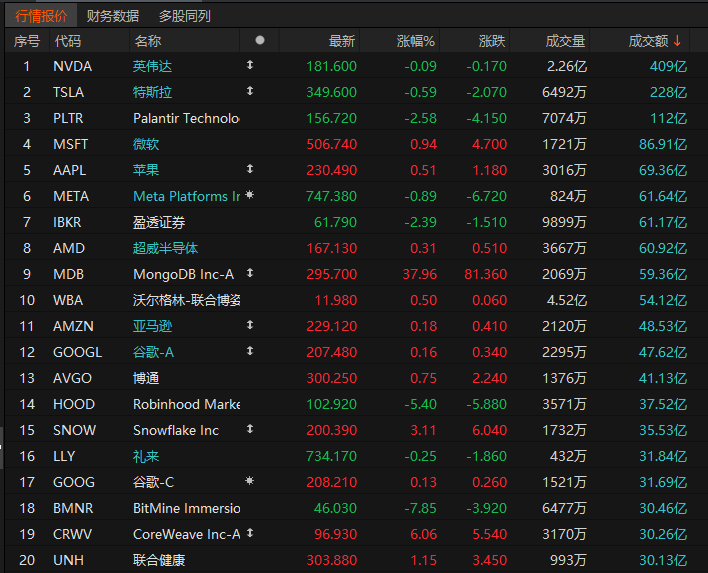This screenshot has width=708, height=573.
Task: Select the Palantir Technolo name cell
Action: click(186, 118)
